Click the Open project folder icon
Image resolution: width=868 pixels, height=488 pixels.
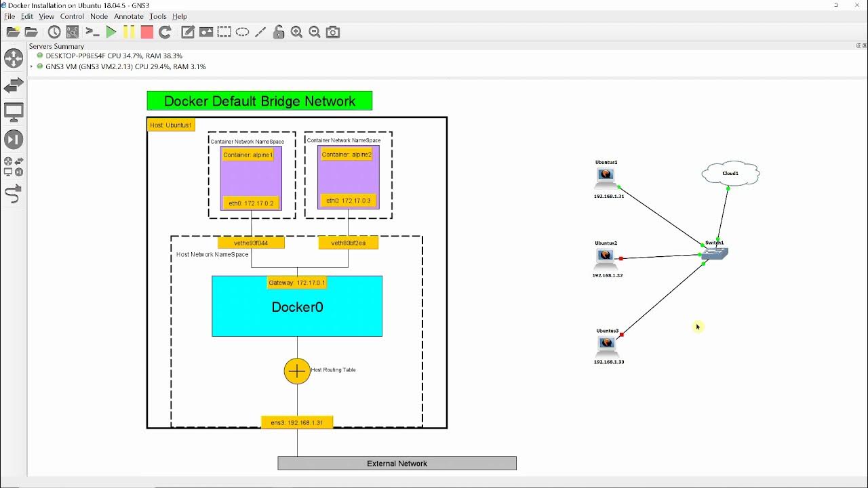[x=31, y=32]
